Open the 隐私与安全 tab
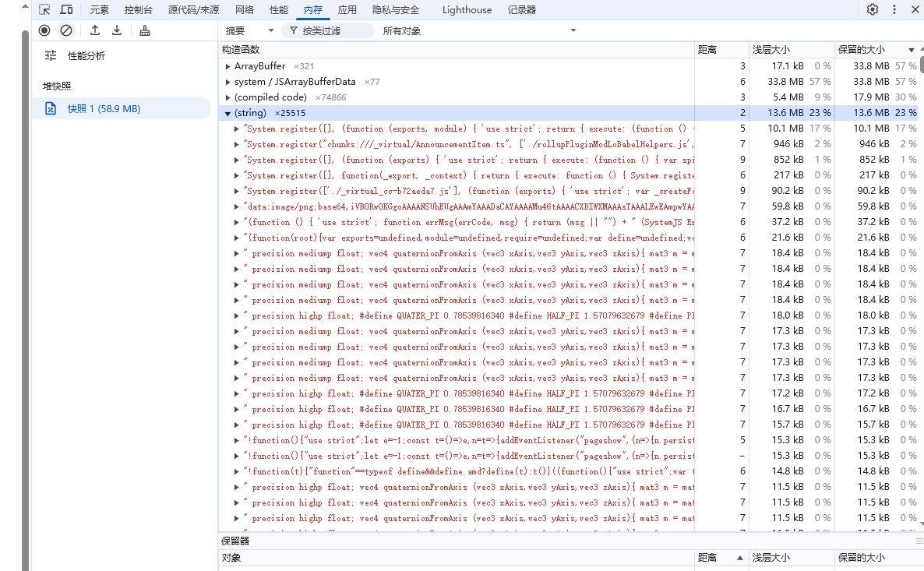The image size is (924, 571). point(396,10)
